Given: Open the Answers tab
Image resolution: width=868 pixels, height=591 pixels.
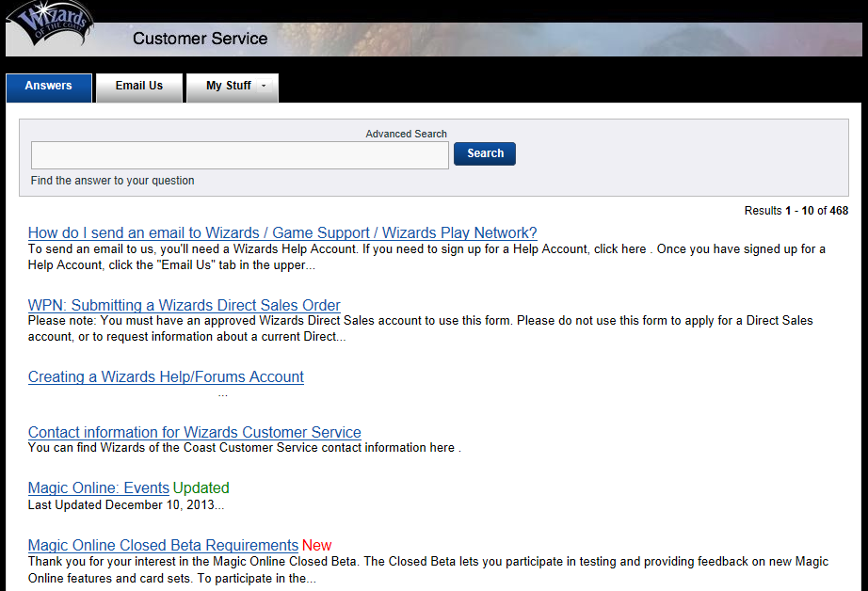Looking at the screenshot, I should [49, 88].
